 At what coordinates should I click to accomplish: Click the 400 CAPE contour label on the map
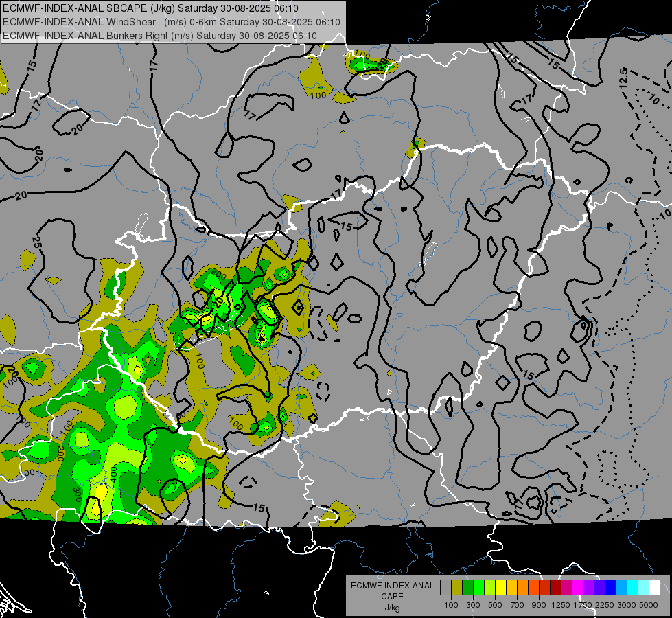point(113,473)
